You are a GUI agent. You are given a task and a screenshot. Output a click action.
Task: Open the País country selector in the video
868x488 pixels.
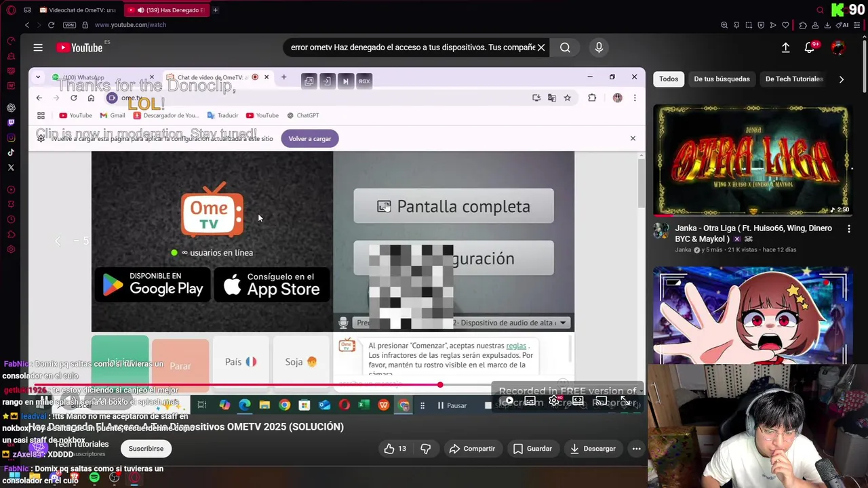(241, 362)
